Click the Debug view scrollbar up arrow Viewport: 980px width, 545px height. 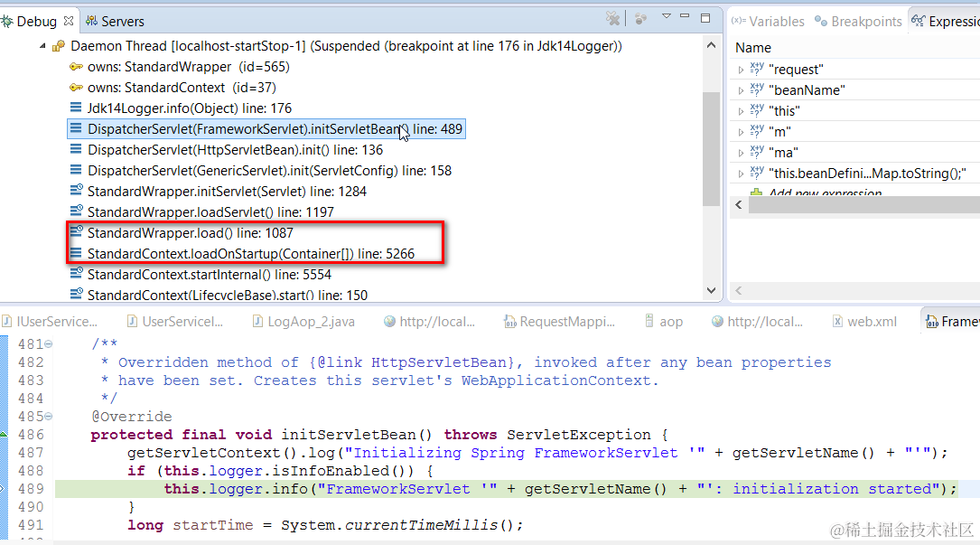coord(711,45)
